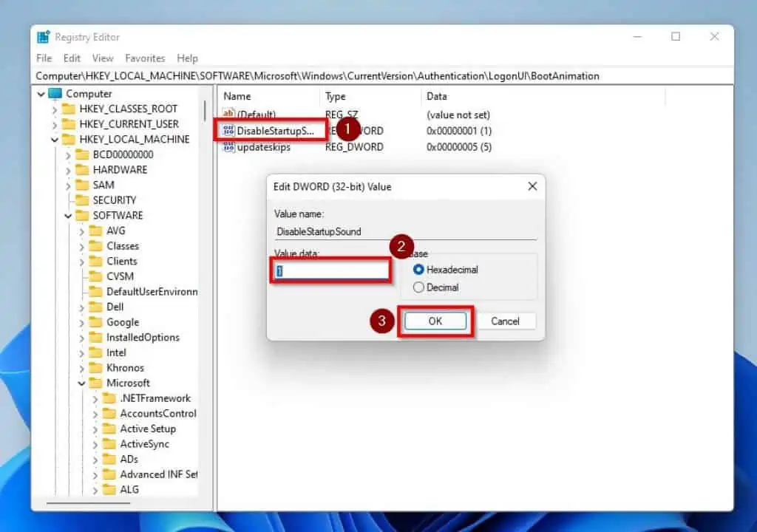Viewport: 757px width, 532px height.
Task: Select the HKEY_CLASSES_ROOT folder icon
Action: (69, 109)
